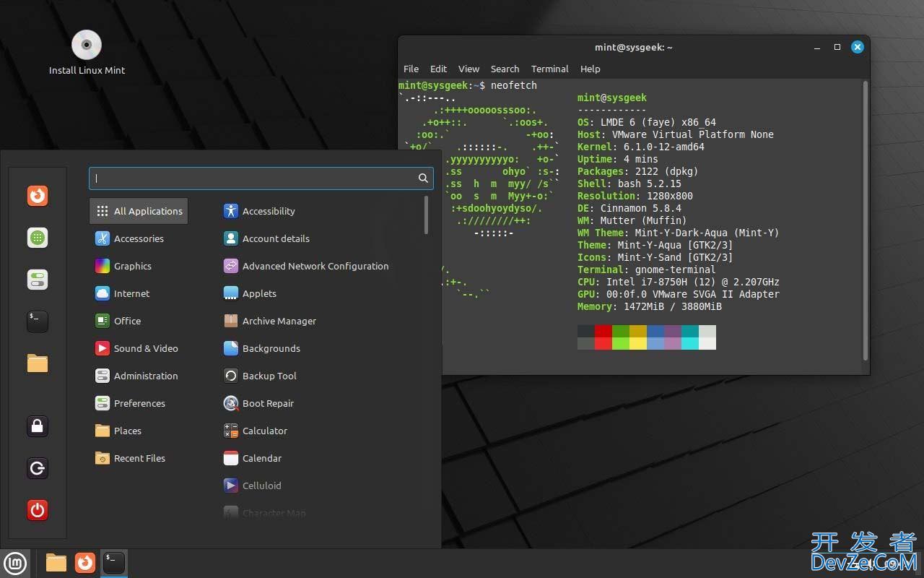Click 'Shell: bash 5.2.15' line
Image resolution: width=924 pixels, height=578 pixels.
click(629, 184)
